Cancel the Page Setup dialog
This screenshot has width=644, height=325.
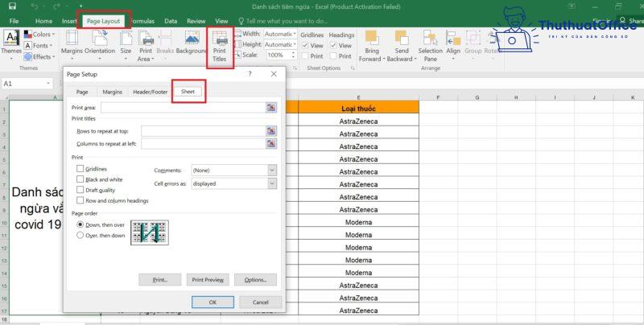coord(260,302)
